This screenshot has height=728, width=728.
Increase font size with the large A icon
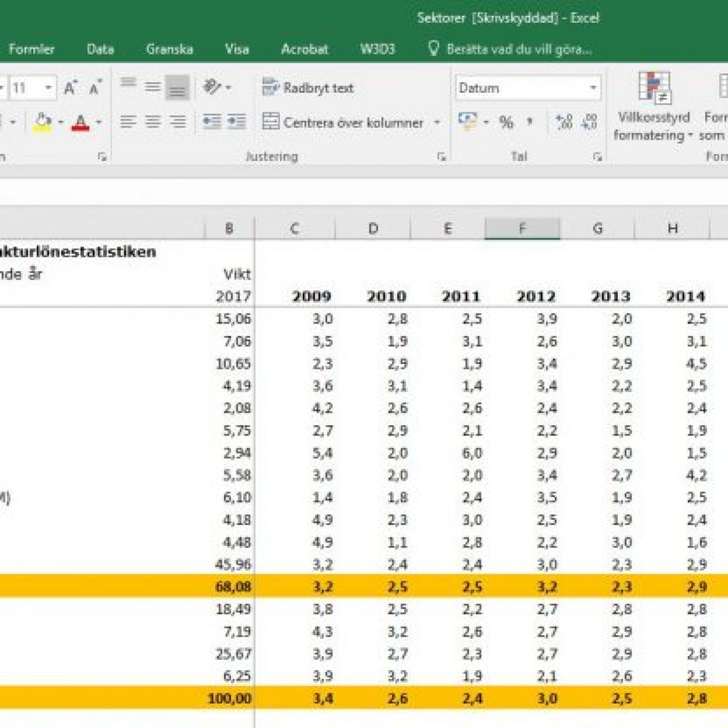click(x=70, y=88)
